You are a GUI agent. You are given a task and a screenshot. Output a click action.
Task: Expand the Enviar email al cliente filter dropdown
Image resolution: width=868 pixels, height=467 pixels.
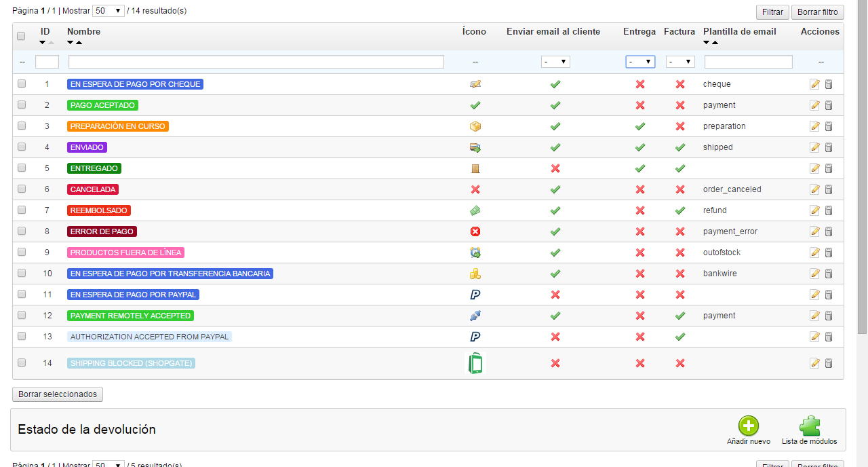pyautogui.click(x=555, y=62)
